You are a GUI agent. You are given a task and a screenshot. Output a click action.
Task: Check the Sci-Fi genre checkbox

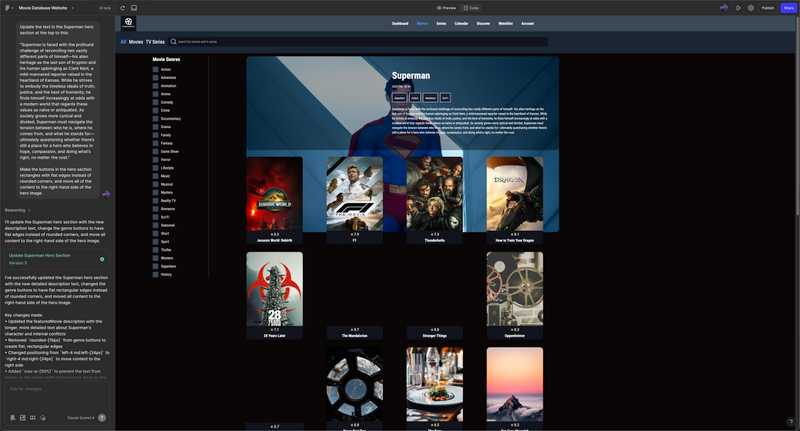pyautogui.click(x=156, y=217)
